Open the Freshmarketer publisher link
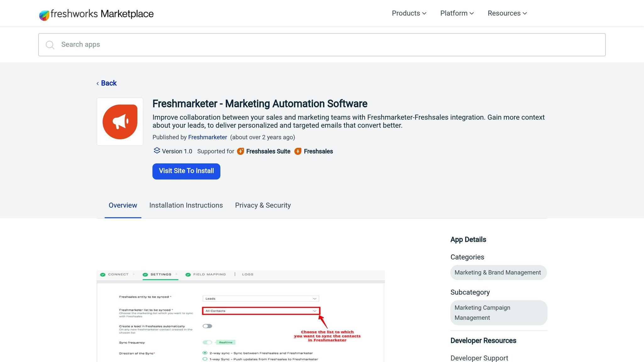The height and width of the screenshot is (362, 644). 208,137
